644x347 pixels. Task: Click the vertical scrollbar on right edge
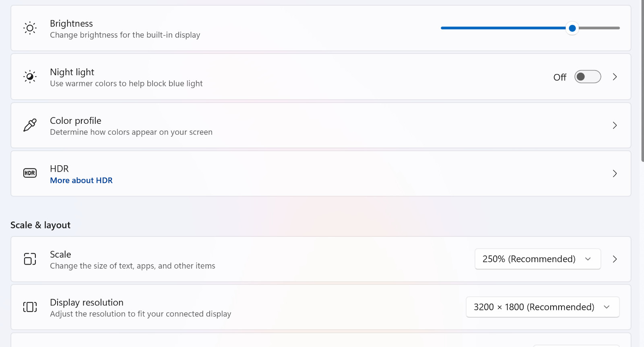pyautogui.click(x=642, y=80)
